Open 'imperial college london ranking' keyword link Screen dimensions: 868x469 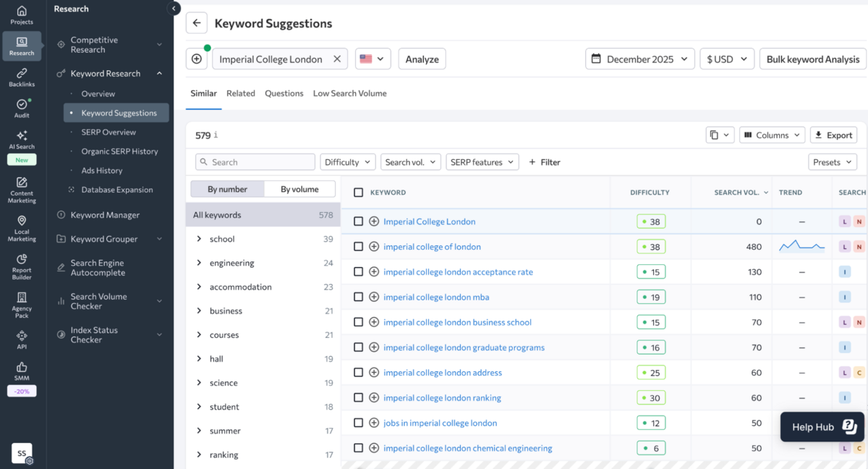[x=442, y=397]
